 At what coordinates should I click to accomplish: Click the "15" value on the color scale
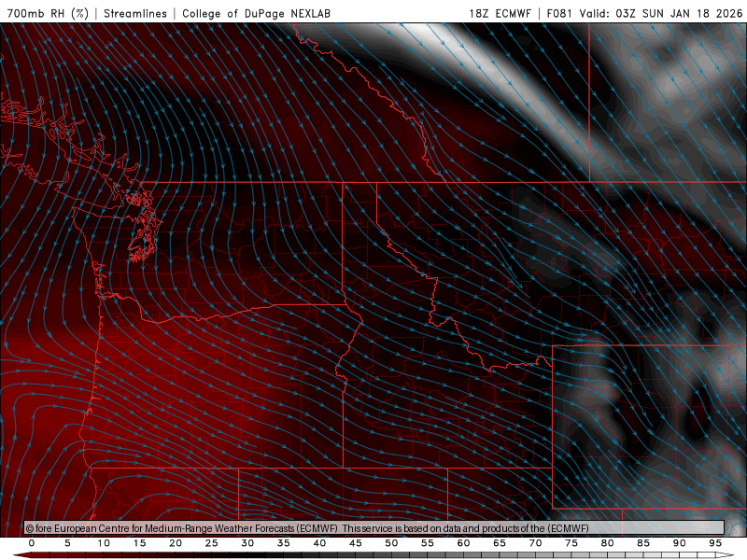coord(139,543)
